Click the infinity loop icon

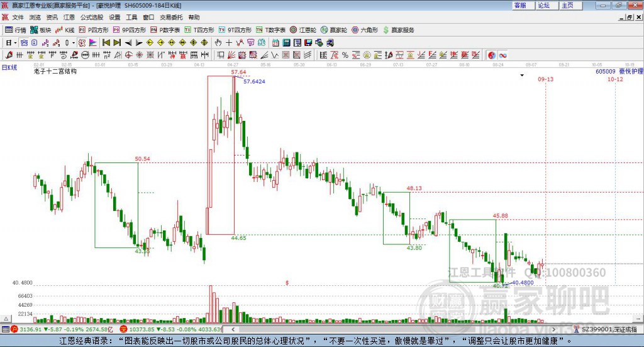coord(502,55)
